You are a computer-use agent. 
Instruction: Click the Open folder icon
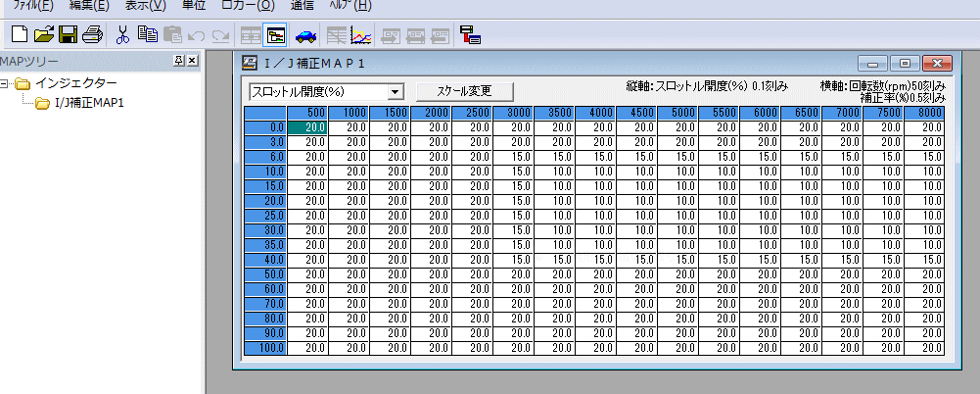click(43, 35)
